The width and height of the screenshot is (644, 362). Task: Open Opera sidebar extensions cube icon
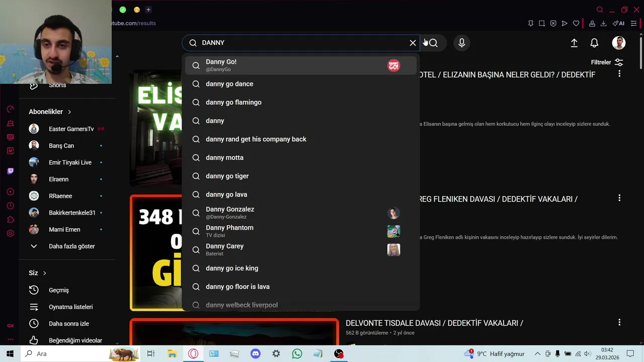[10, 220]
